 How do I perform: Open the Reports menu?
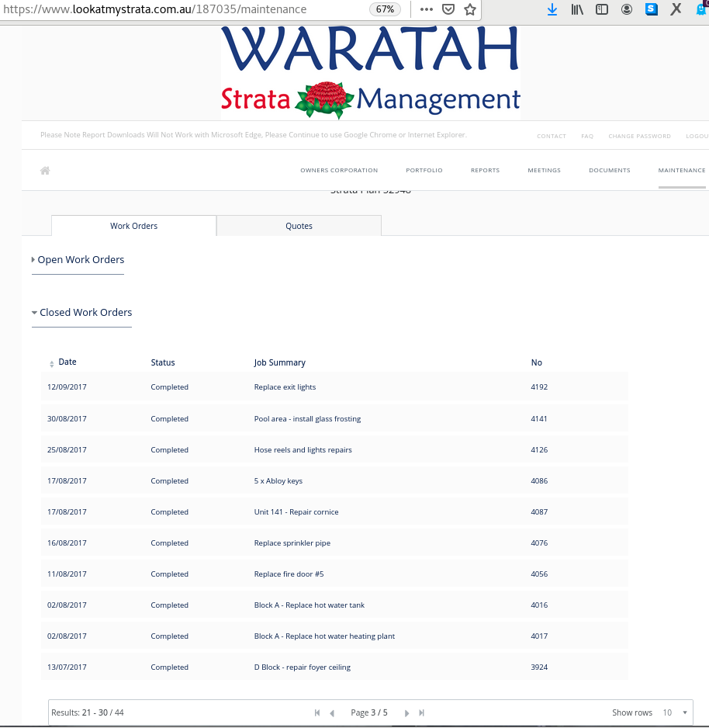pyautogui.click(x=486, y=171)
